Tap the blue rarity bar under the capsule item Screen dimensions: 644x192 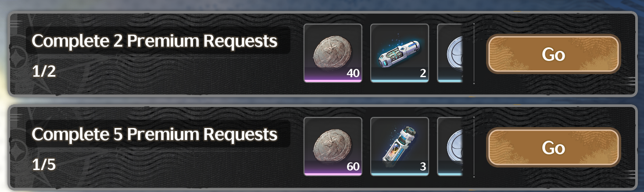point(400,174)
